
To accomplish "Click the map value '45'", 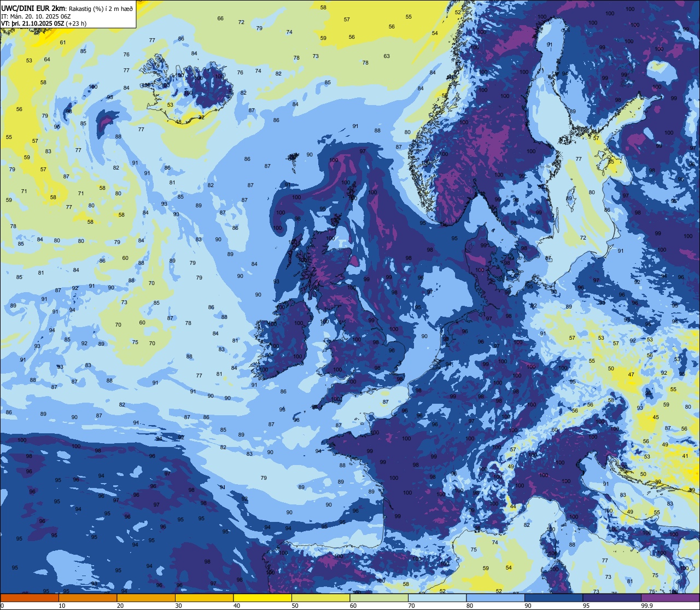I will (656, 417).
